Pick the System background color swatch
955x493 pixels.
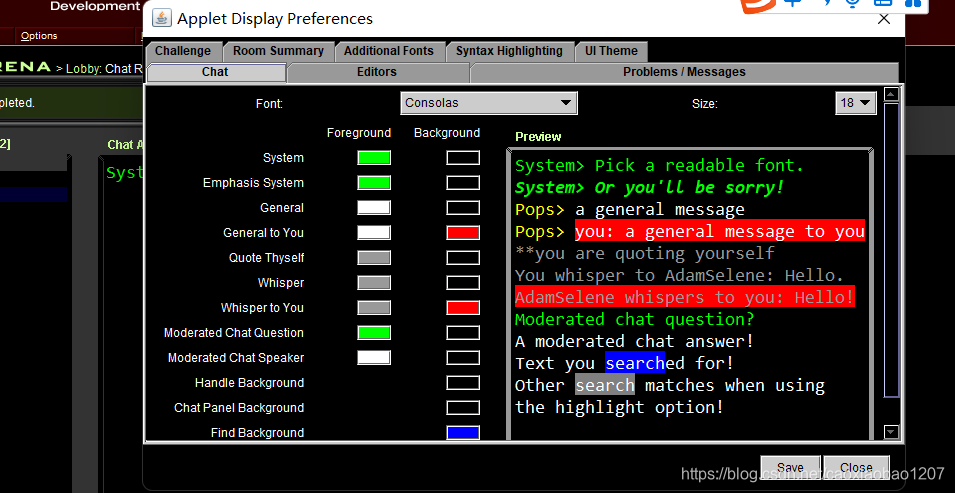[463, 158]
